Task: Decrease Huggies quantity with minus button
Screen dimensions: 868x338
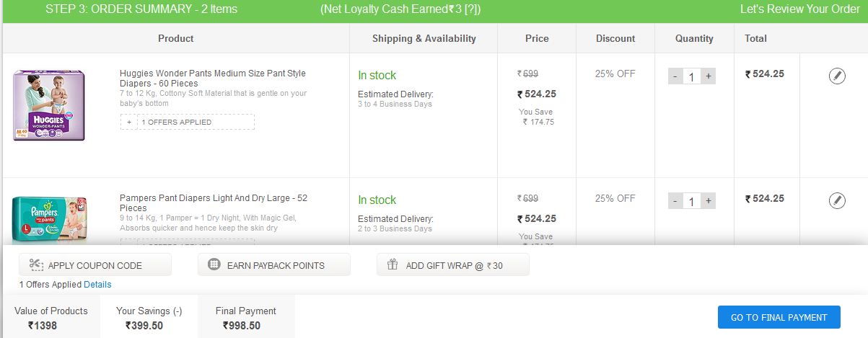Action: (675, 76)
